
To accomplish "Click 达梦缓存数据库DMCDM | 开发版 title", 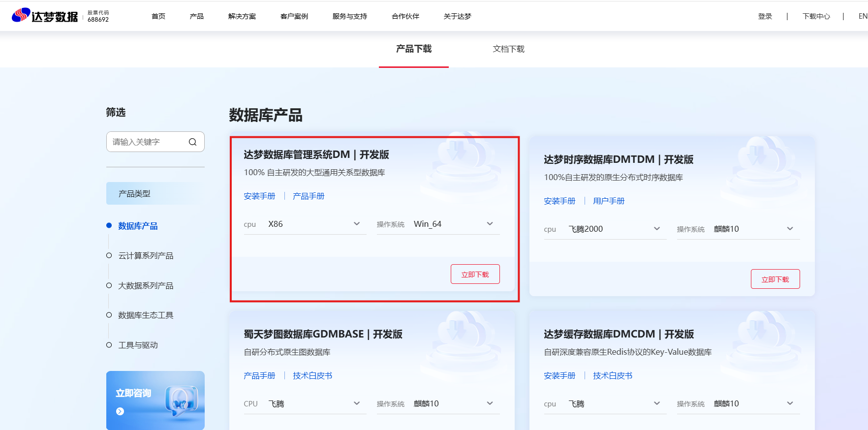I will pyautogui.click(x=619, y=334).
